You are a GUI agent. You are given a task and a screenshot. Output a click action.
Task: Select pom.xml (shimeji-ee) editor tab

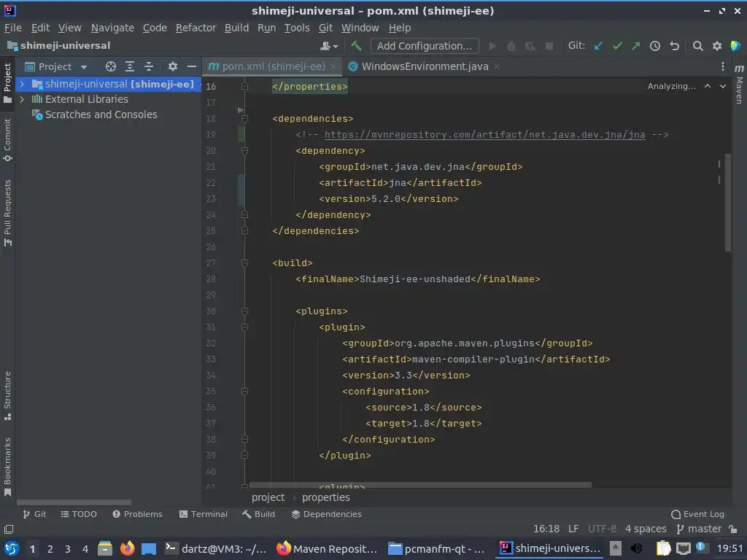point(273,66)
